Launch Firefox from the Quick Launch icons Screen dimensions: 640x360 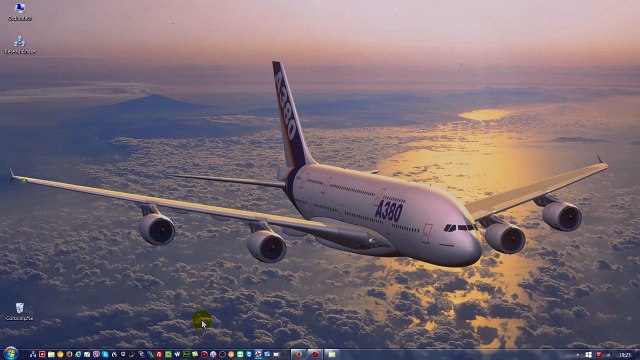point(69,355)
